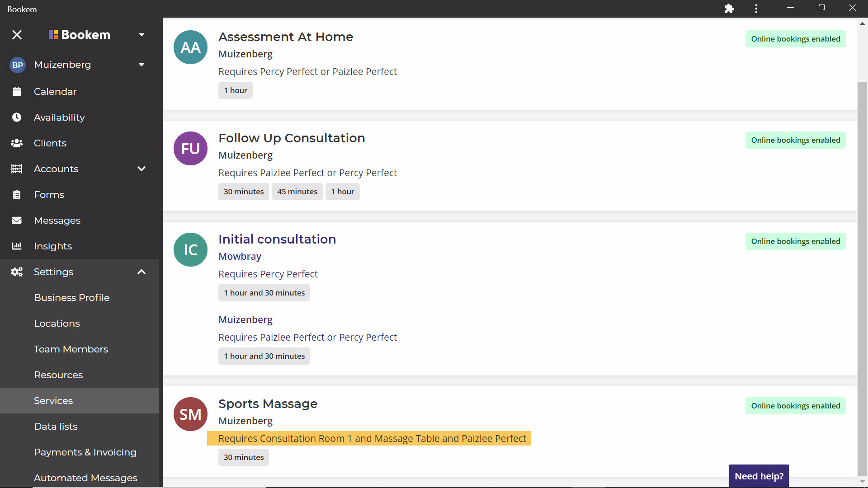Open the Initial consultation service
Viewport: 868px width, 488px height.
[x=277, y=239]
